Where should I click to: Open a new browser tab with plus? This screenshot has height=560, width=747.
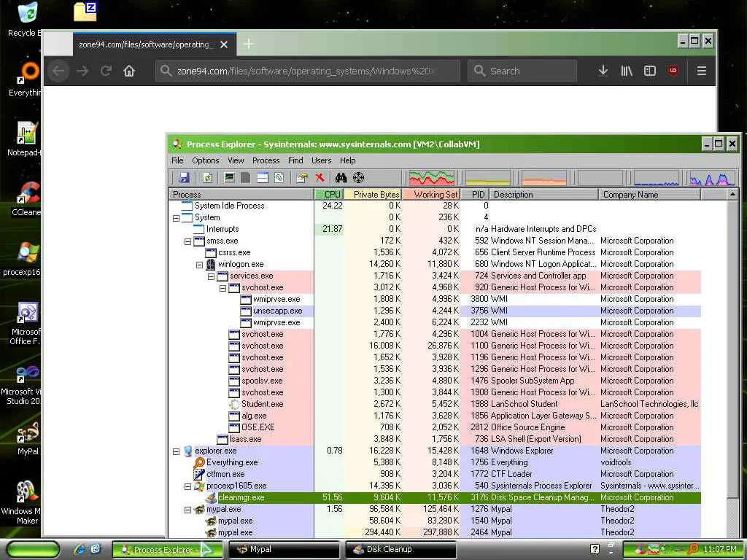click(x=249, y=44)
